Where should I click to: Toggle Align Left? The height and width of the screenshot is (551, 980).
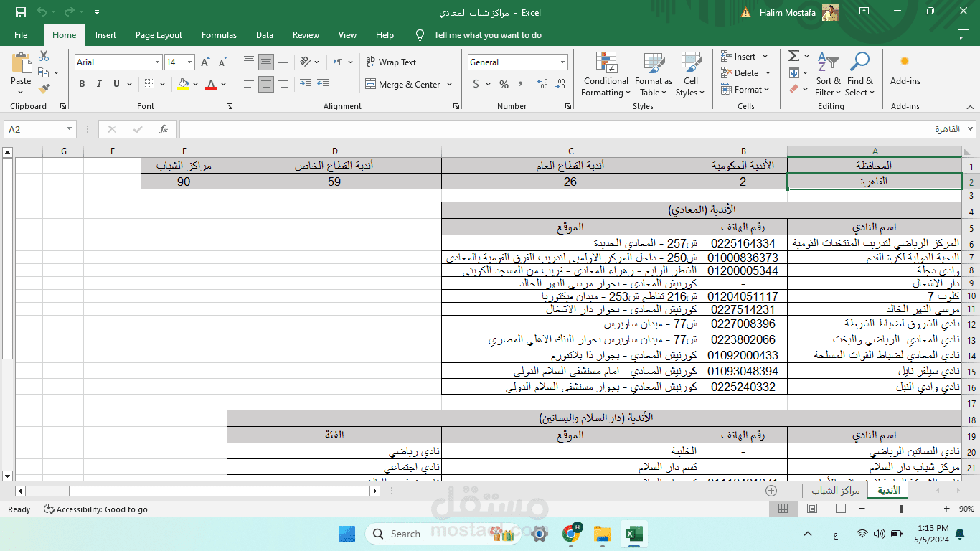tap(249, 85)
